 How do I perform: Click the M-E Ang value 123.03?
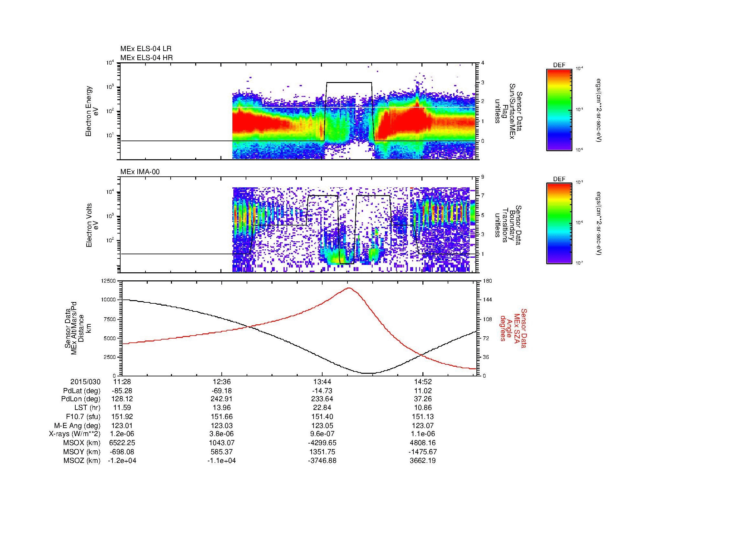click(x=222, y=426)
